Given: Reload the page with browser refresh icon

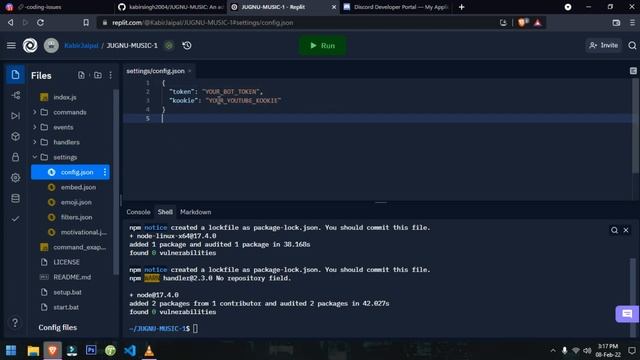Looking at the screenshot, I should (40, 23).
